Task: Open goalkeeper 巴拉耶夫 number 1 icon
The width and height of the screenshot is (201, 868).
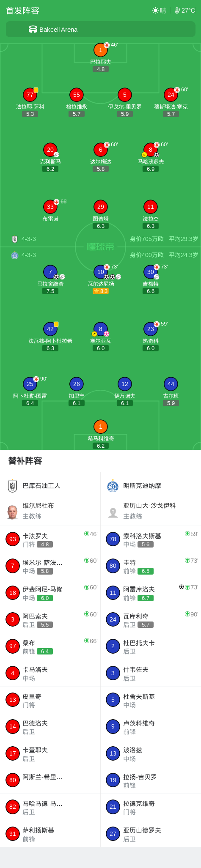Action: (x=100, y=50)
